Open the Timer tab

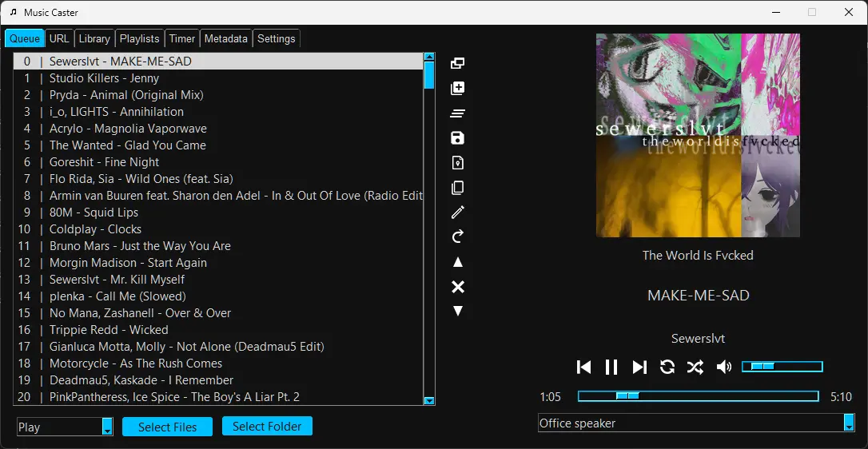pyautogui.click(x=182, y=39)
